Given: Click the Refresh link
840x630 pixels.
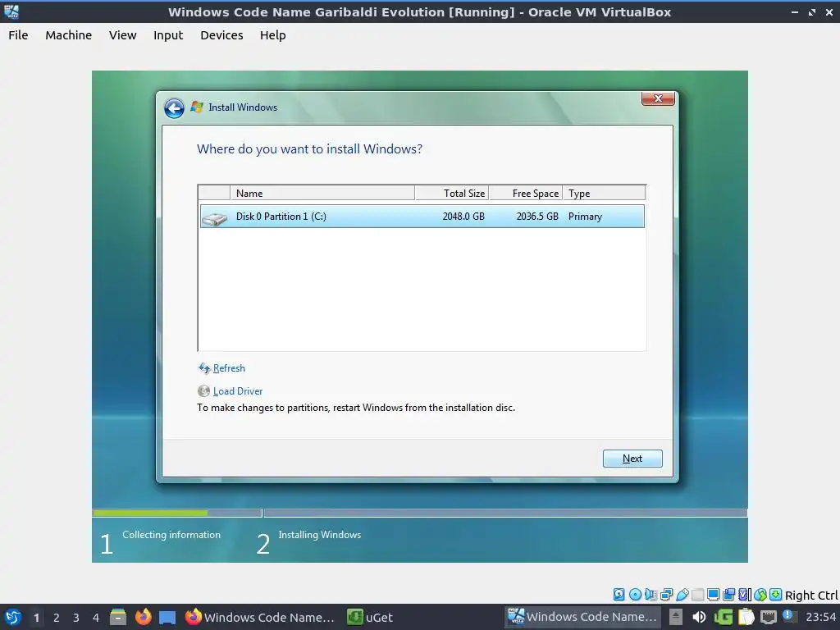Looking at the screenshot, I should (x=229, y=368).
